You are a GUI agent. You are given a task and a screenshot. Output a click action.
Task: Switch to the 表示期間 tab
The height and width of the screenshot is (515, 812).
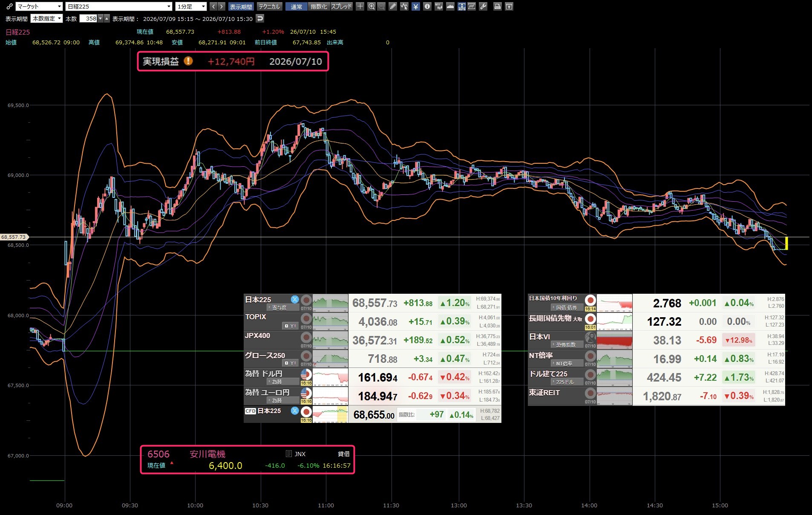pos(241,6)
